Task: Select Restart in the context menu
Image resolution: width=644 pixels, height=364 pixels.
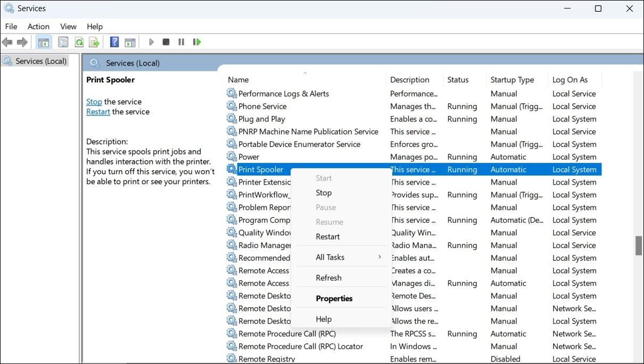Action: (x=328, y=237)
